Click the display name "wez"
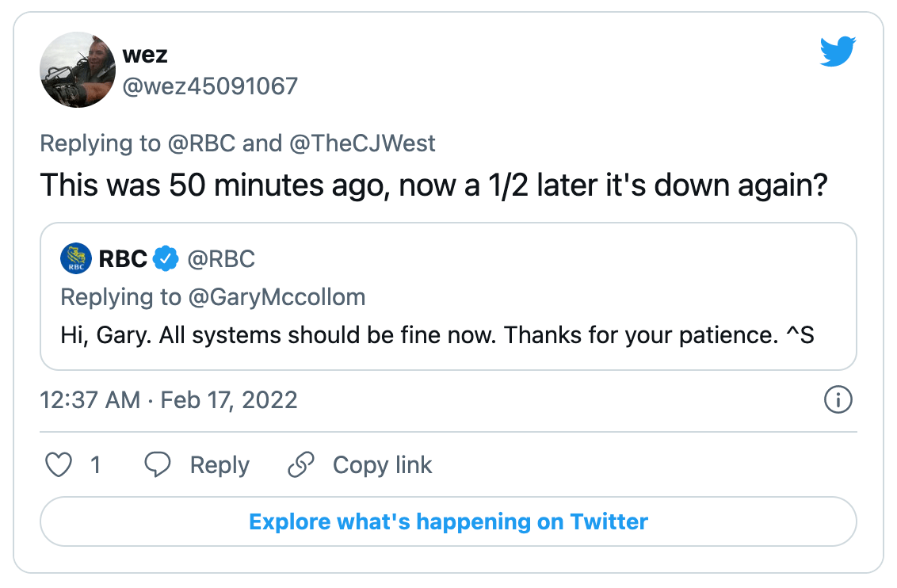The width and height of the screenshot is (897, 588). [x=145, y=55]
